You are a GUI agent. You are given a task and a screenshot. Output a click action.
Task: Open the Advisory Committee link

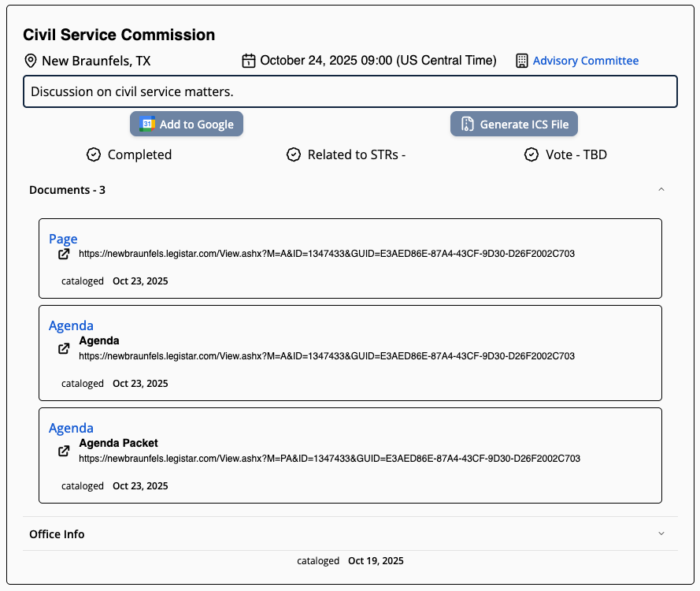[585, 61]
